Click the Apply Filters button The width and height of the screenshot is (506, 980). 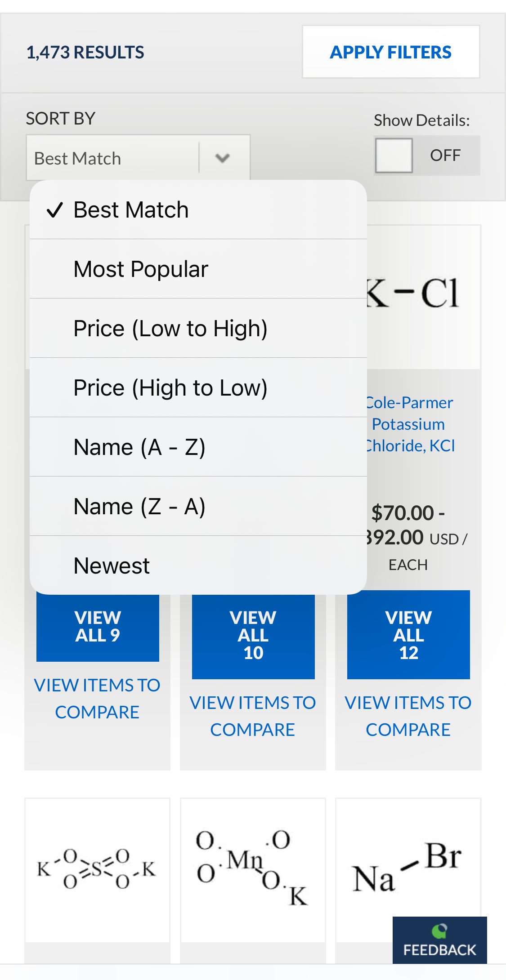click(x=390, y=52)
